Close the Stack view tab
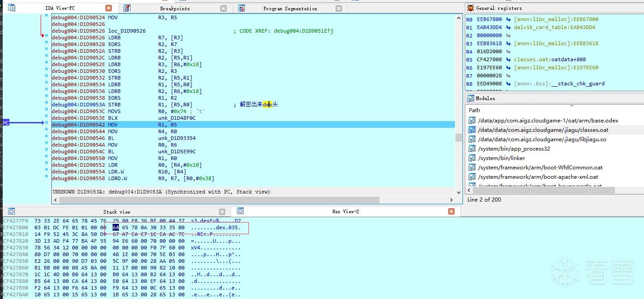This screenshot has height=299, width=644. coord(222,212)
